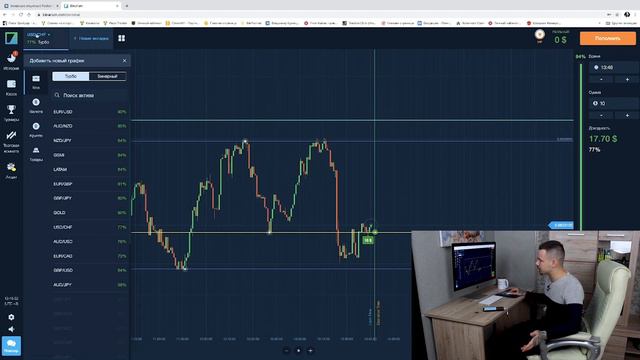Screen dimensions: 640x360
Task: Expand the USD/CHF asset dropdown in header
Action: [39, 35]
